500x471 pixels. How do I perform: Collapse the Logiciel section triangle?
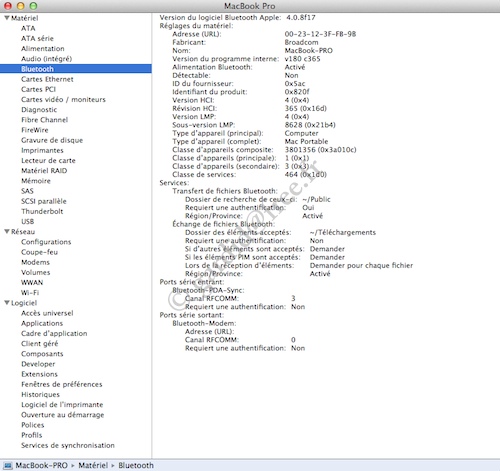click(x=7, y=303)
